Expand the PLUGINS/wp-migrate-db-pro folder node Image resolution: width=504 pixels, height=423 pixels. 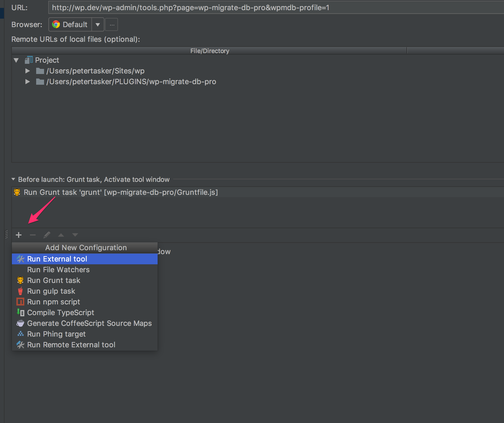27,82
